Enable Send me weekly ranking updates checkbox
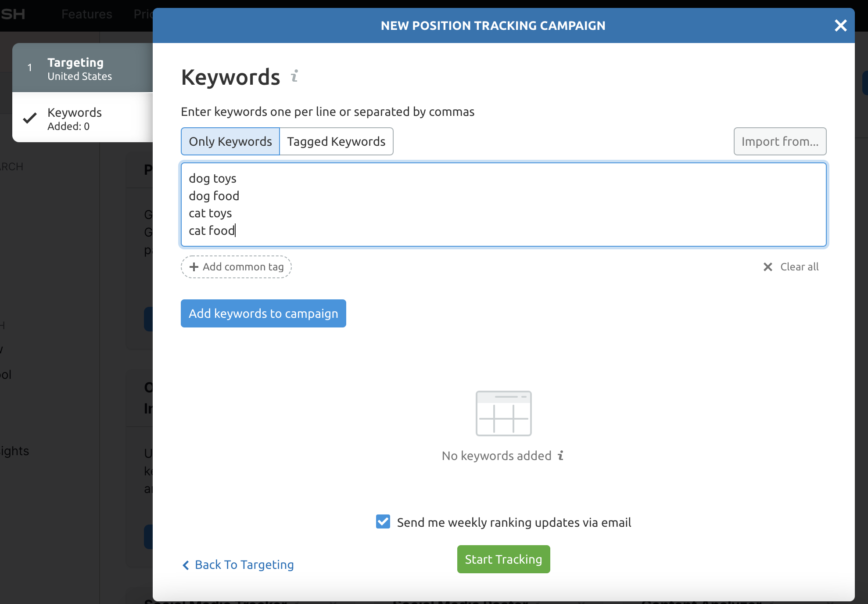Viewport: 868px width, 604px height. coord(384,522)
